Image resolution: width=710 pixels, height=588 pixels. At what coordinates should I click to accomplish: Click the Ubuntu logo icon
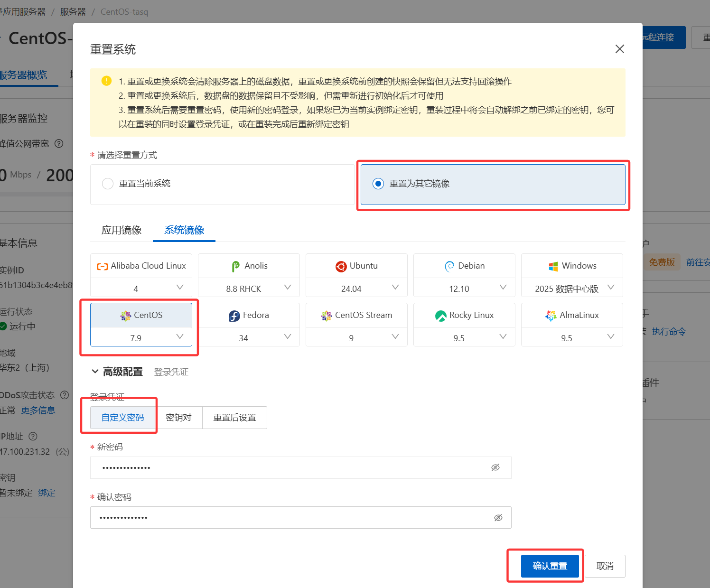tap(341, 266)
